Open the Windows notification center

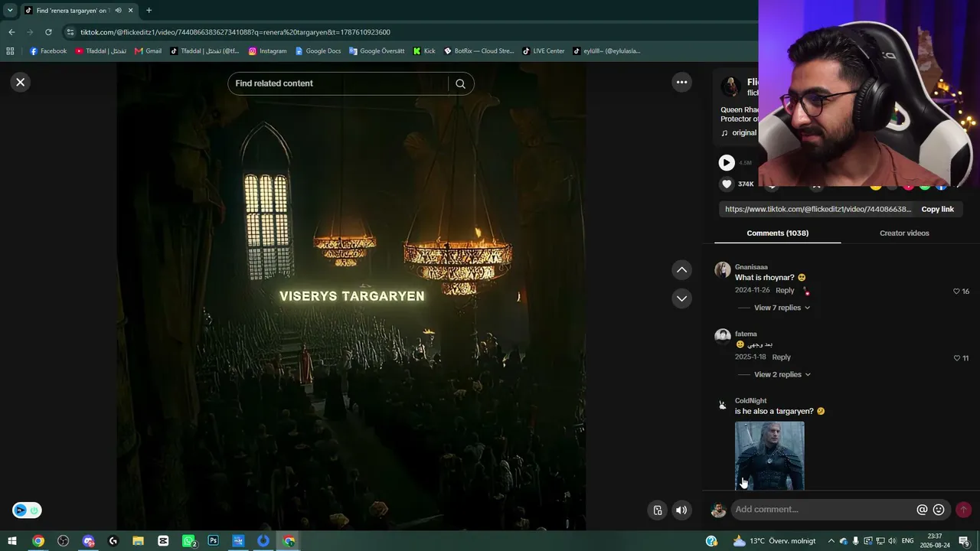click(965, 541)
